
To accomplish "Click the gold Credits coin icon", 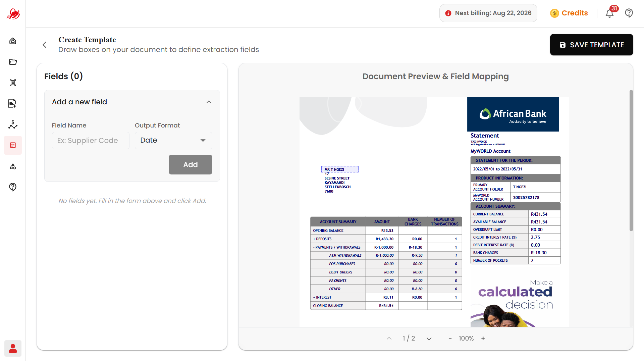I will (x=554, y=13).
